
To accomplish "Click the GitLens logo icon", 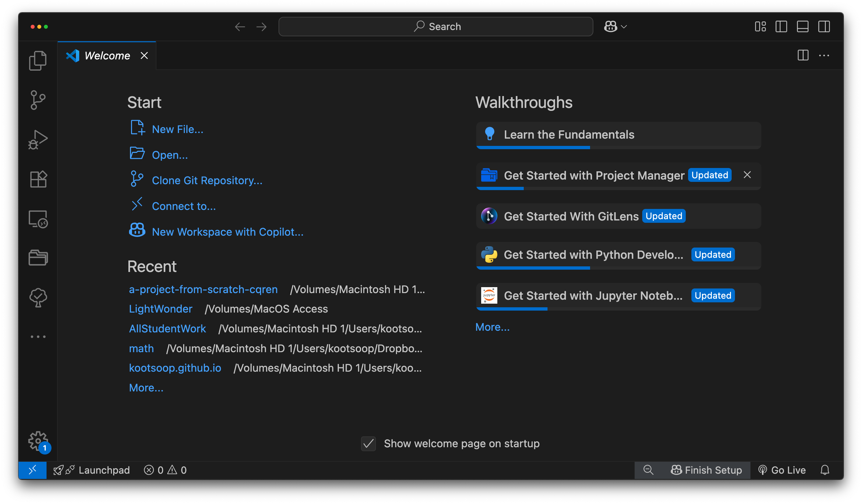I will point(489,216).
